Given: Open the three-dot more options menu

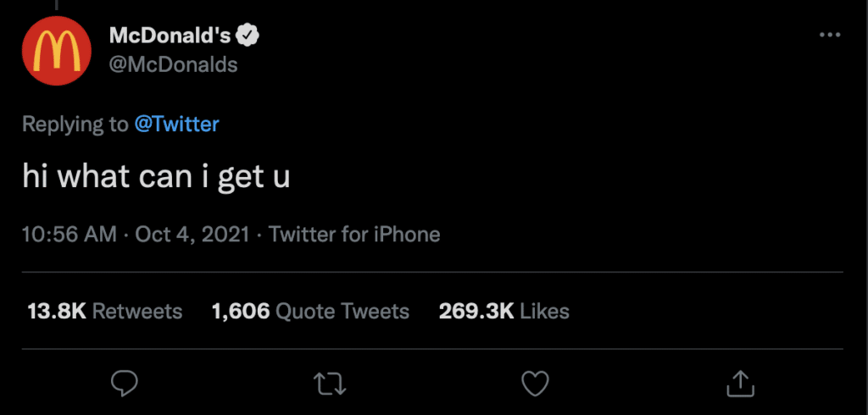Looking at the screenshot, I should tap(830, 36).
